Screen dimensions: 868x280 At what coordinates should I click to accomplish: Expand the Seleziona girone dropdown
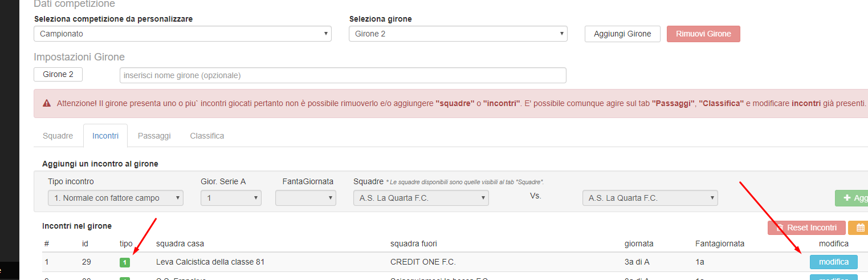(458, 34)
